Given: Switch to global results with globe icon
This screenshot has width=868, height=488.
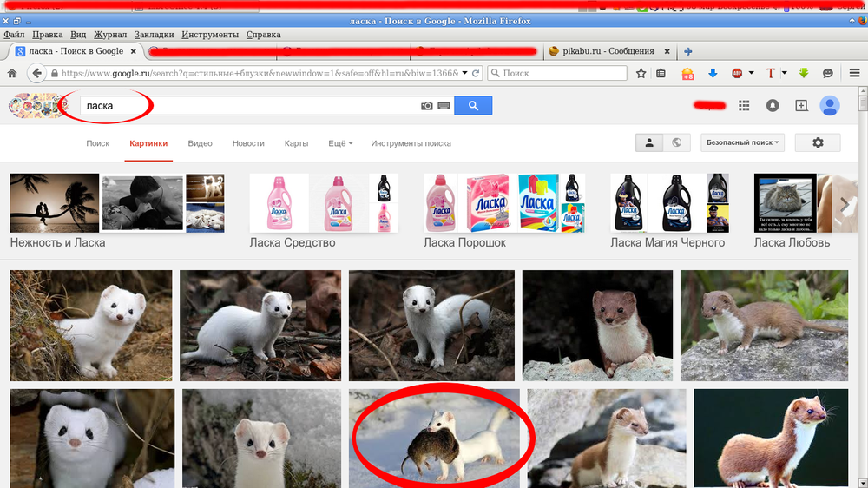Looking at the screenshot, I should [676, 142].
